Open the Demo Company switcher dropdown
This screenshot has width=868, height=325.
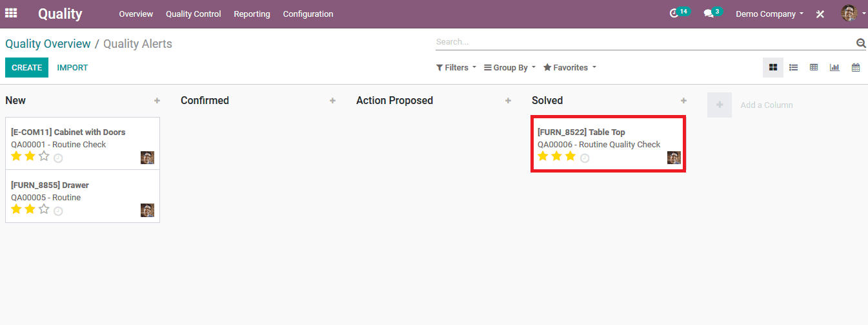click(x=770, y=14)
